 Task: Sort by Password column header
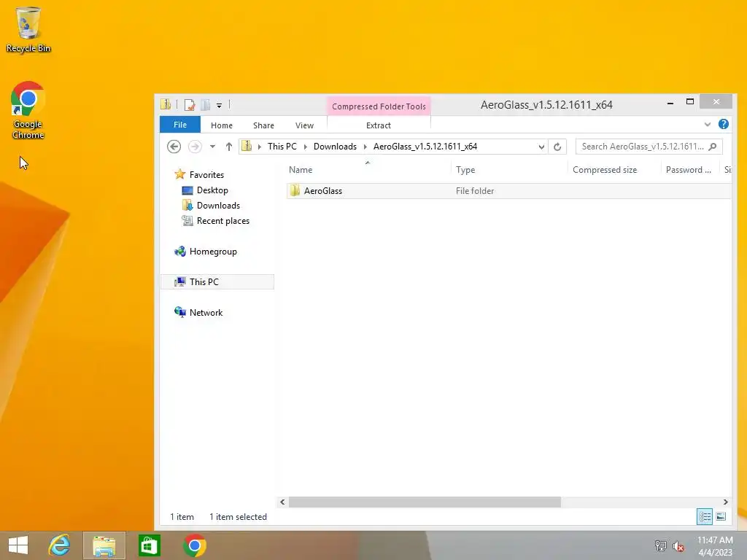click(690, 169)
